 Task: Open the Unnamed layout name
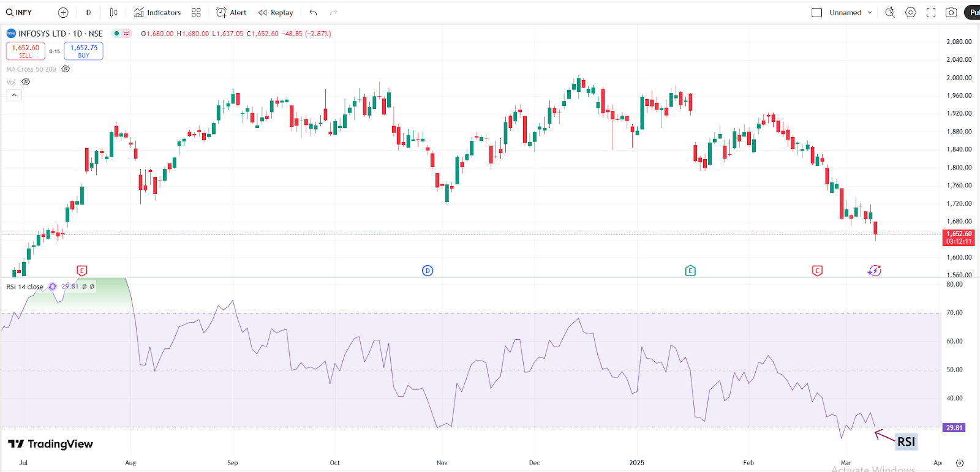(845, 12)
